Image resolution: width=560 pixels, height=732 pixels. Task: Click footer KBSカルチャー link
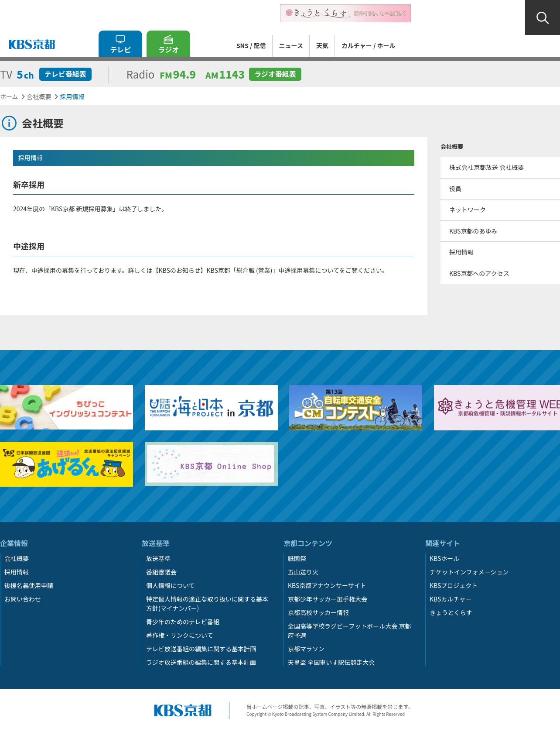click(451, 599)
